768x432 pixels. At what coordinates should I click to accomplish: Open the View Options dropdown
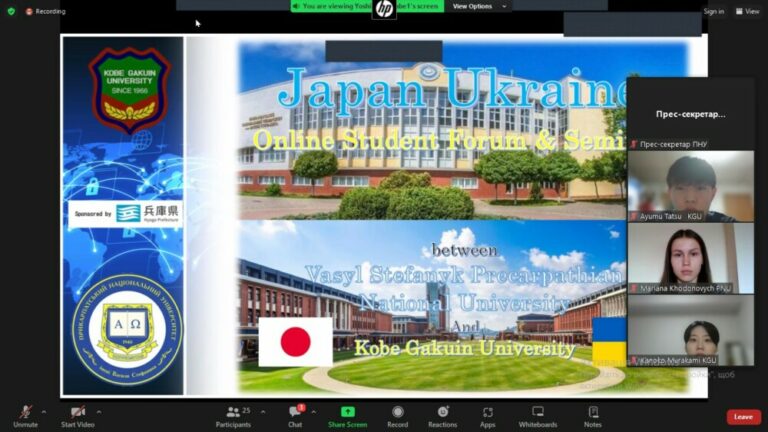478,6
